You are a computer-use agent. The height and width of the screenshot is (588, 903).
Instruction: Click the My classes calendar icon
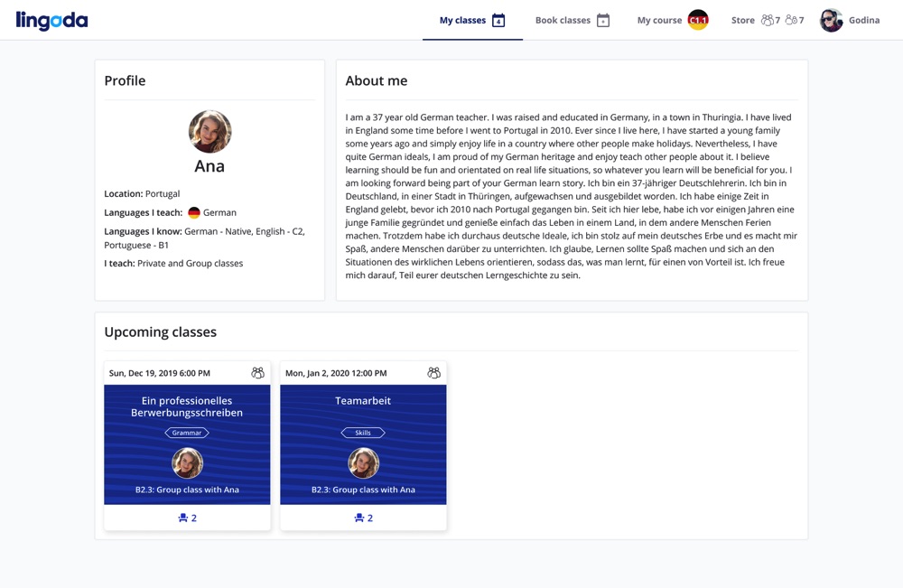tap(498, 20)
